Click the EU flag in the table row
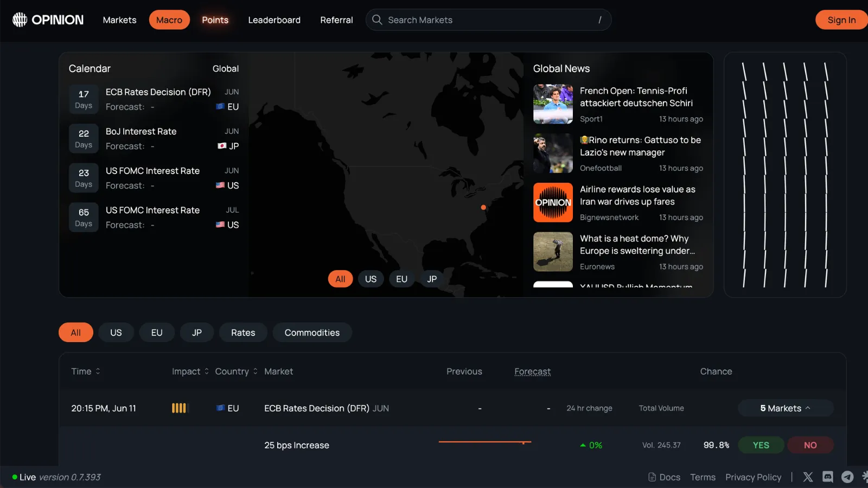The width and height of the screenshot is (868, 488). pos(220,408)
